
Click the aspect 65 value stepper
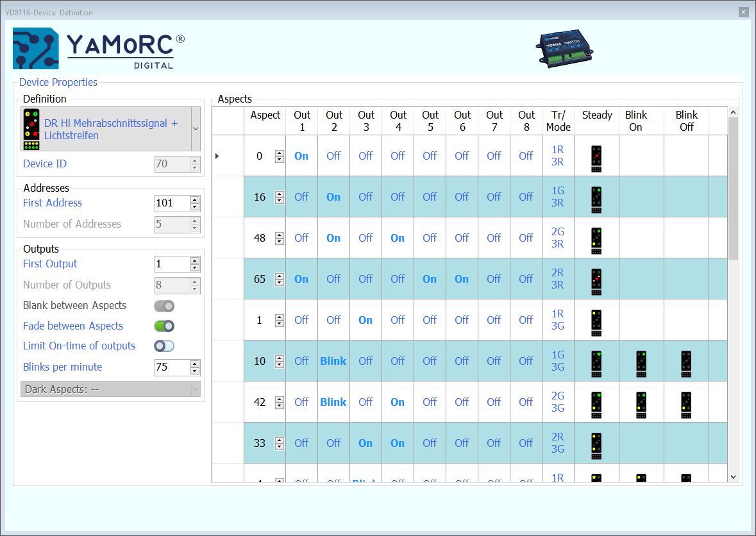[x=279, y=279]
